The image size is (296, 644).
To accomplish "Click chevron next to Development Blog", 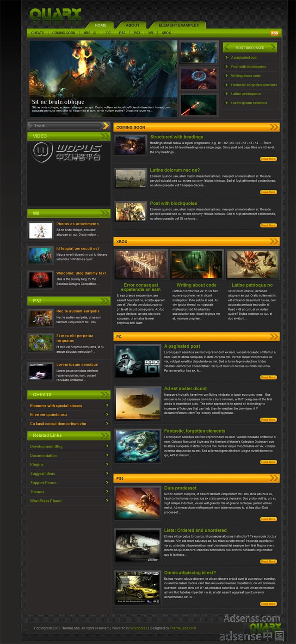I will (107, 446).
